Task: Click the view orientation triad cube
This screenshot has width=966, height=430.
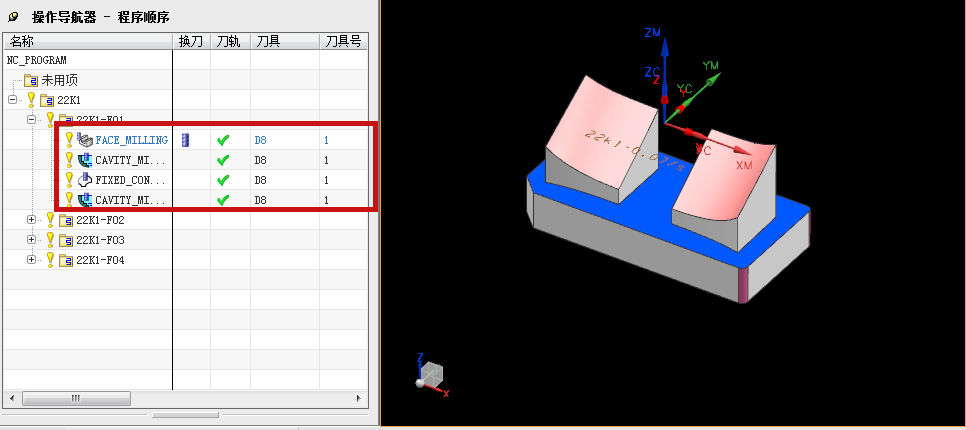Action: point(430,374)
